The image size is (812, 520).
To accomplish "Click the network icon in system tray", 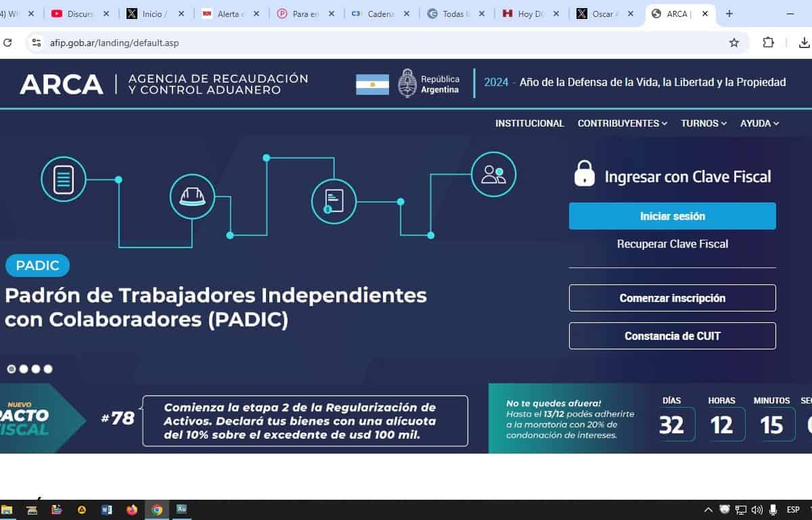I will (x=741, y=510).
